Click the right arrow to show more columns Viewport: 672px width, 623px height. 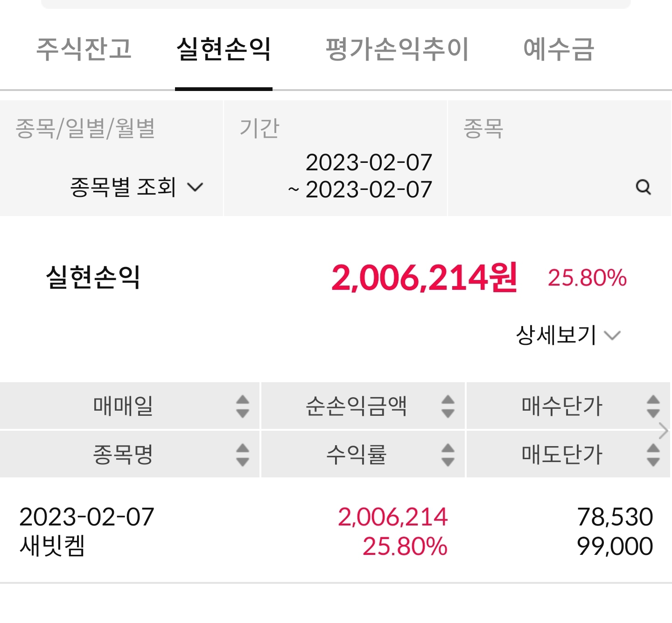click(x=664, y=431)
